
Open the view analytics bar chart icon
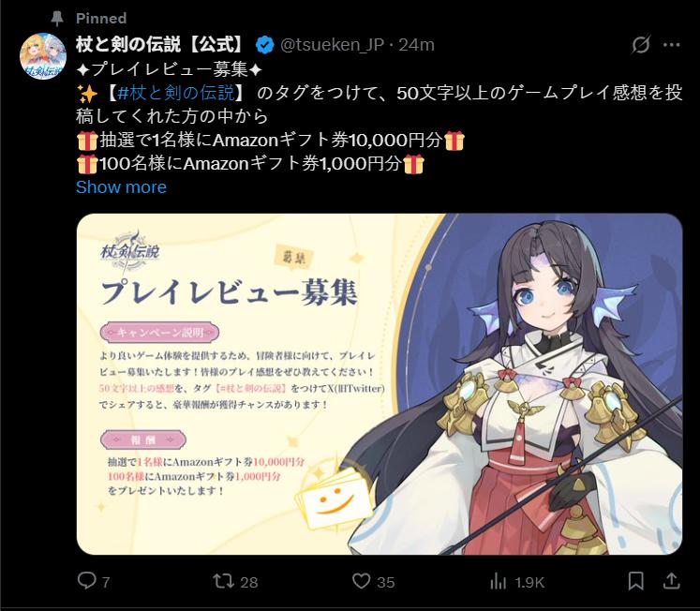[499, 582]
